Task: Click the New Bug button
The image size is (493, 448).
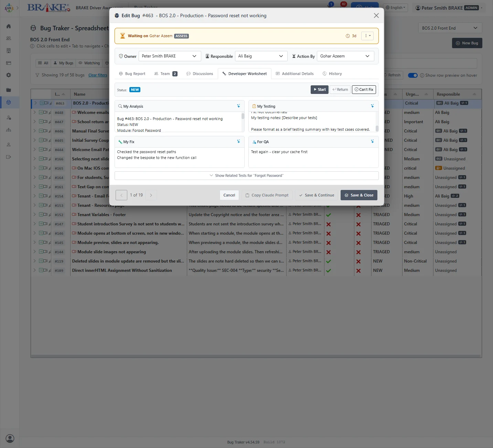Action: pyautogui.click(x=467, y=43)
